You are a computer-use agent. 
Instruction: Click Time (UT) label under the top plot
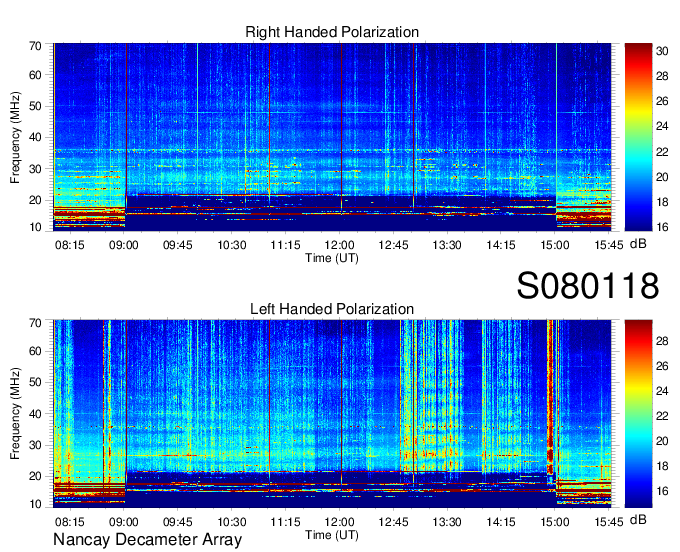point(332,258)
